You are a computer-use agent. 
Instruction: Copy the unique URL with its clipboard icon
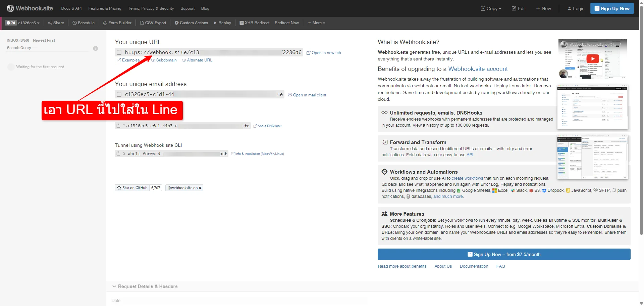(x=119, y=52)
